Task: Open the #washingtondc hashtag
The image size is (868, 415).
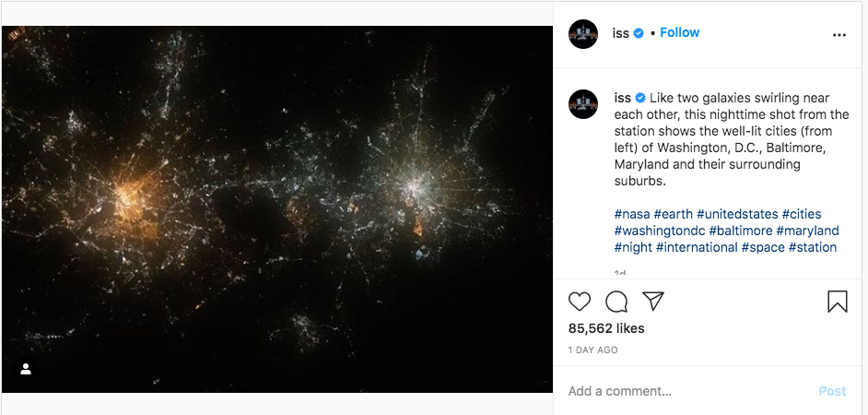Action: coord(660,231)
